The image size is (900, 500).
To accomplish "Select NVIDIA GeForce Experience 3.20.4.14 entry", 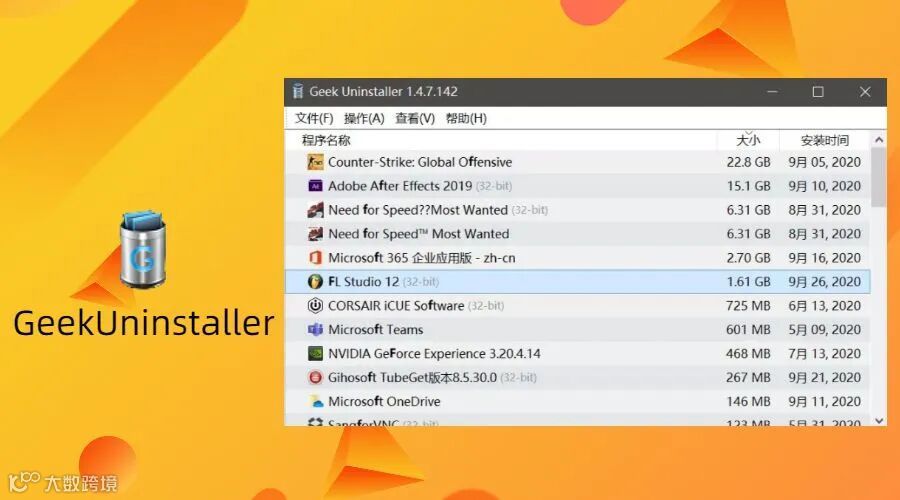I will [434, 354].
